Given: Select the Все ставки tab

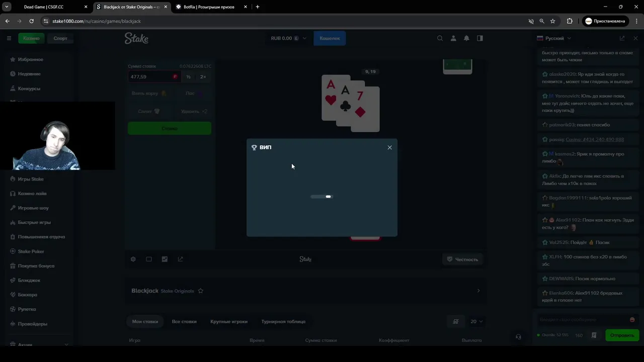Looking at the screenshot, I should (184, 321).
